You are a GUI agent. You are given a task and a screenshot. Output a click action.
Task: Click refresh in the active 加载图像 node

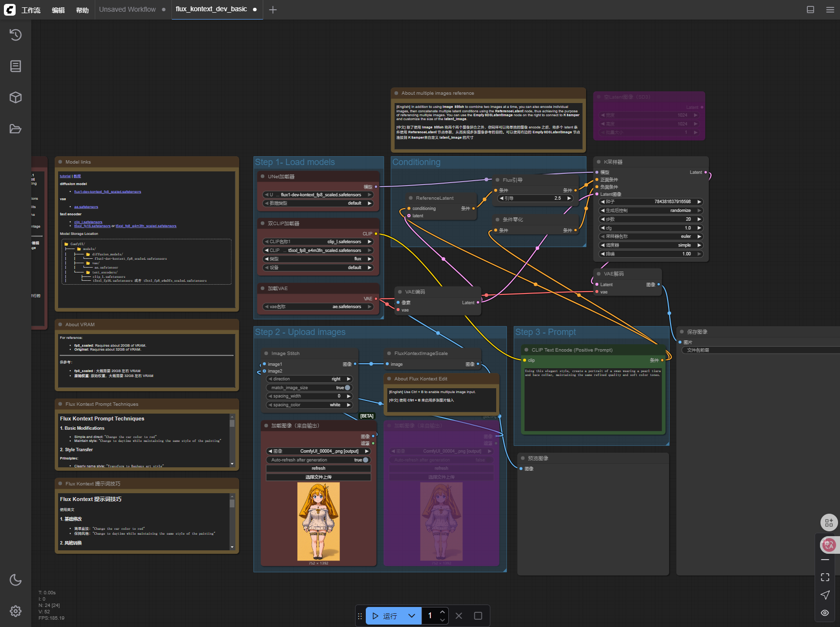point(318,468)
